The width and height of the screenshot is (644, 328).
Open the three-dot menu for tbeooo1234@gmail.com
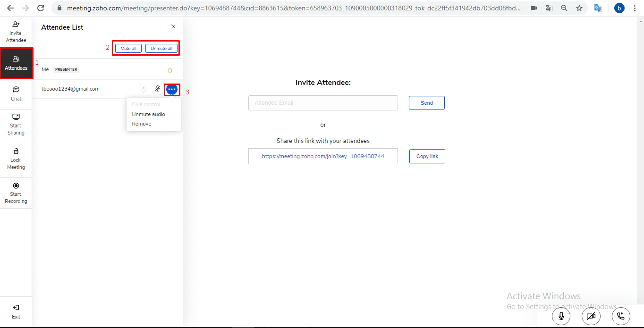tap(172, 89)
